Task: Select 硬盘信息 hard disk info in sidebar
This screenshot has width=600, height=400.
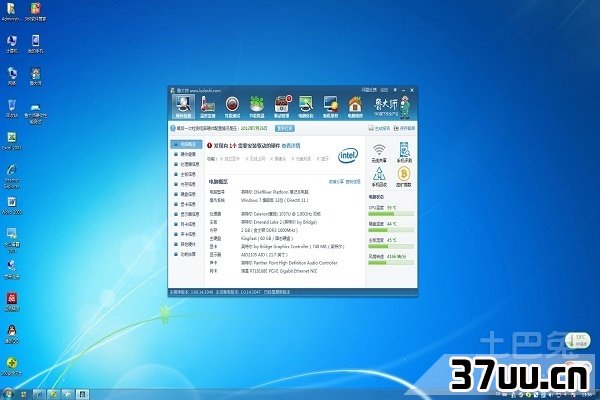Action: [x=186, y=194]
